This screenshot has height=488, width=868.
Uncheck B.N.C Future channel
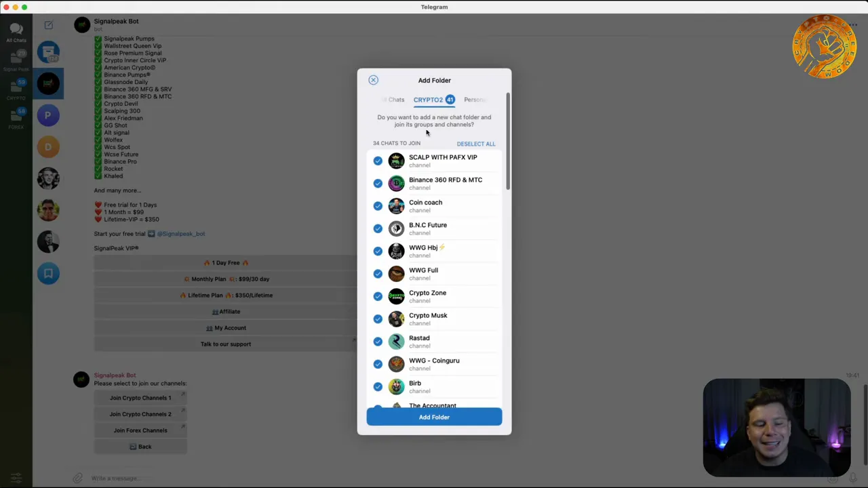pyautogui.click(x=378, y=228)
